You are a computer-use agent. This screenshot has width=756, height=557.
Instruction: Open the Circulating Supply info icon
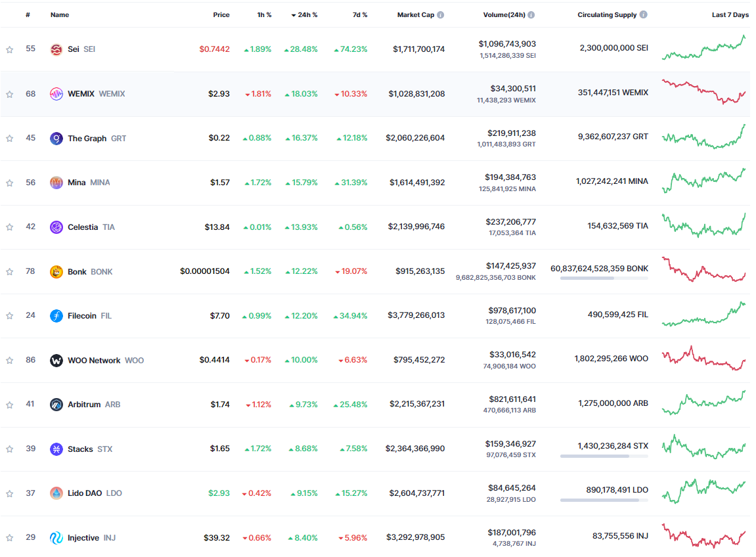(643, 15)
